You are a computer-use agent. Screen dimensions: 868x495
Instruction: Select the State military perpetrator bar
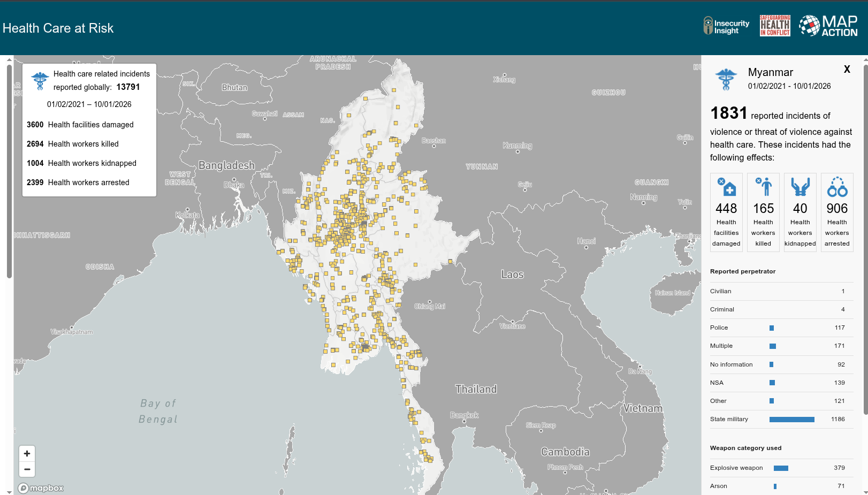pos(791,420)
